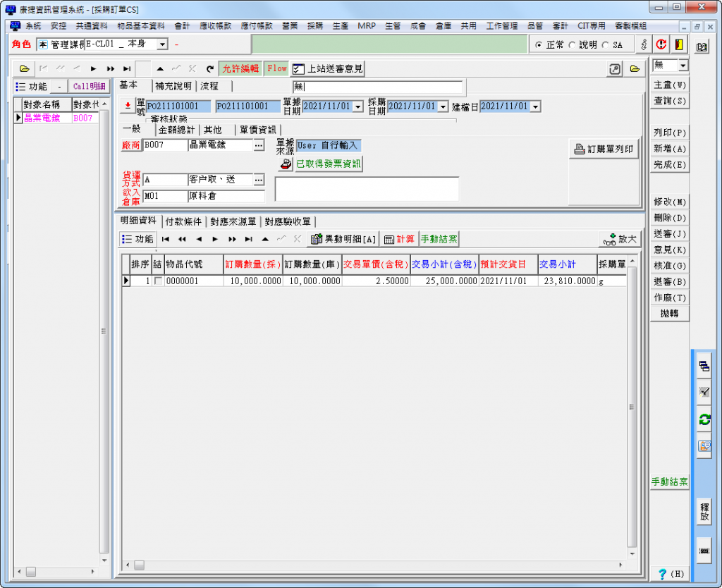Open the book icon at top right
The width and height of the screenshot is (722, 588).
coord(701,47)
